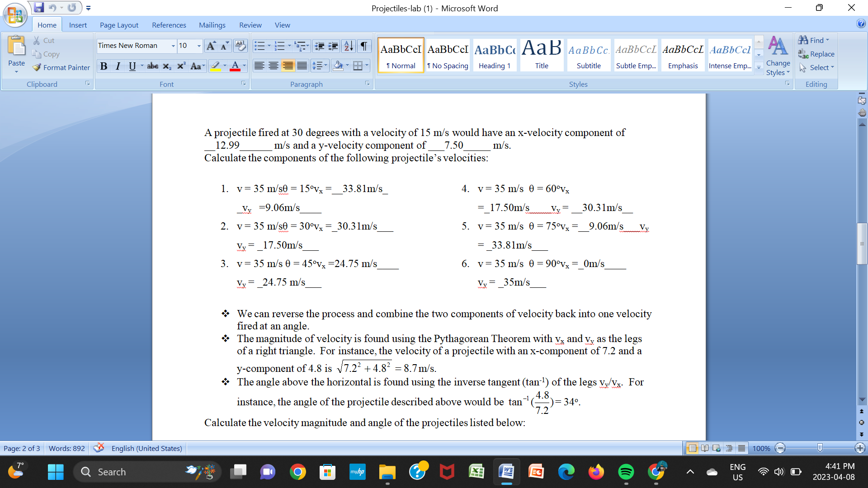Open the word count via Words: 892
The height and width of the screenshot is (488, 868).
pyautogui.click(x=66, y=448)
